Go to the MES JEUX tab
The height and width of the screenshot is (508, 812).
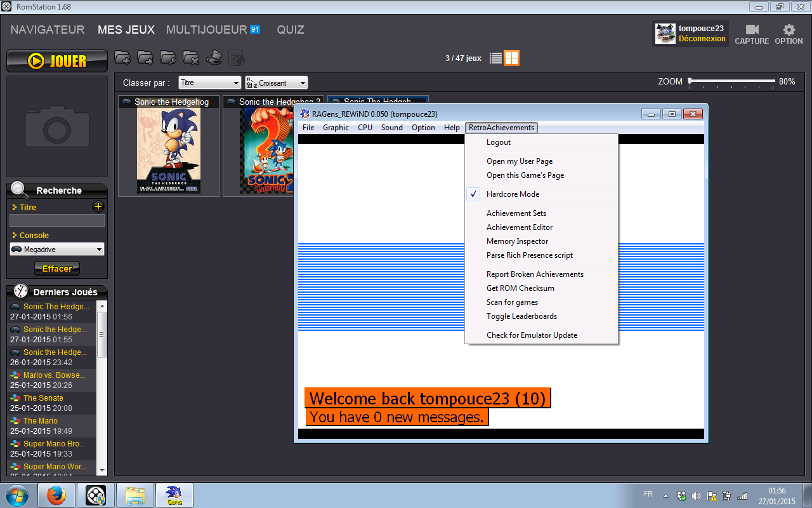click(x=126, y=30)
